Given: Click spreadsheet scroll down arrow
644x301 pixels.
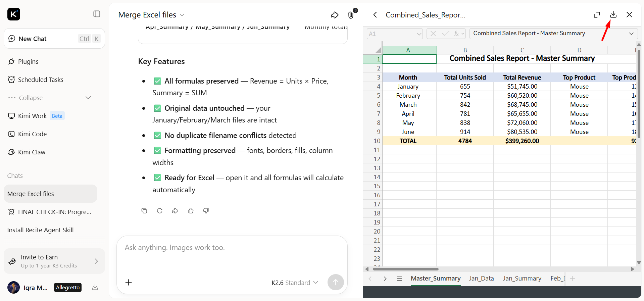Looking at the screenshot, I should pos(639,262).
